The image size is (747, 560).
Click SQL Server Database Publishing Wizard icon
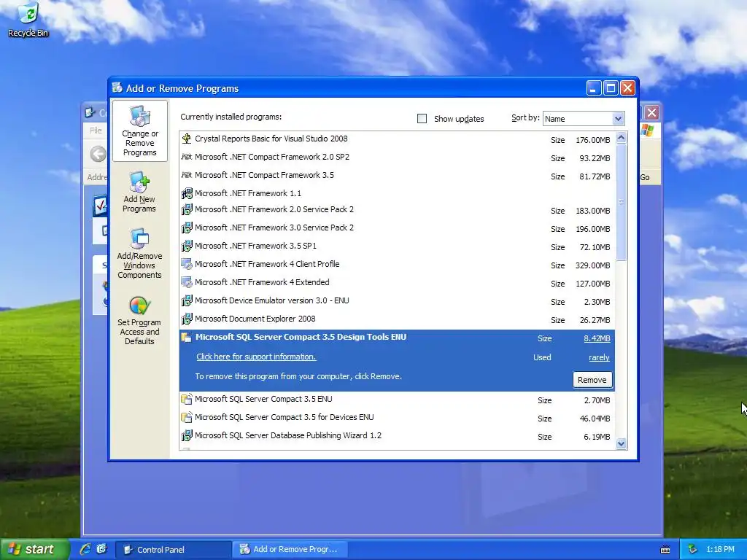tap(187, 435)
